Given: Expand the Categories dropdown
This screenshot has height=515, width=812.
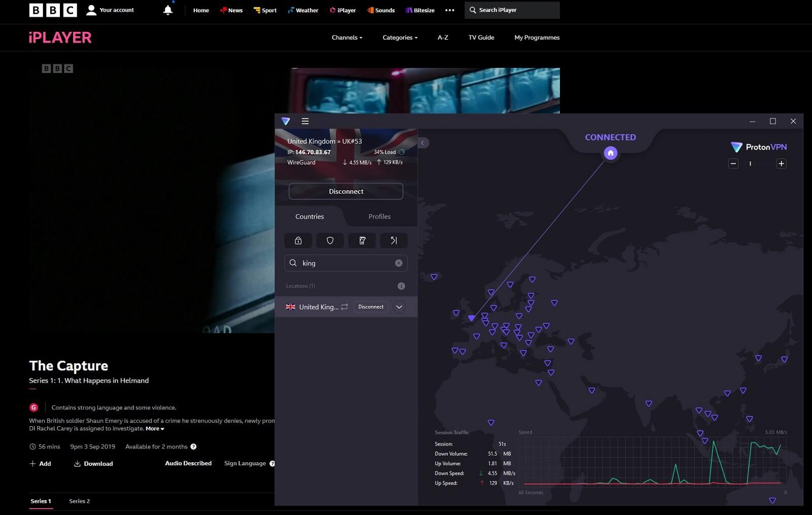Looking at the screenshot, I should point(400,38).
